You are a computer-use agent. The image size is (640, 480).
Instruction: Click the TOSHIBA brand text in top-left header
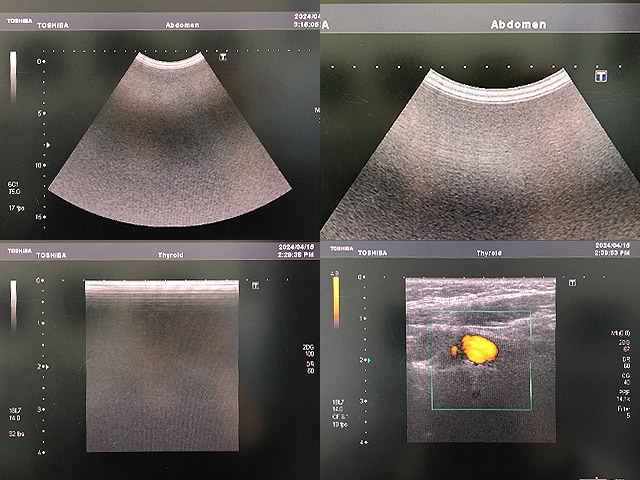click(53, 25)
